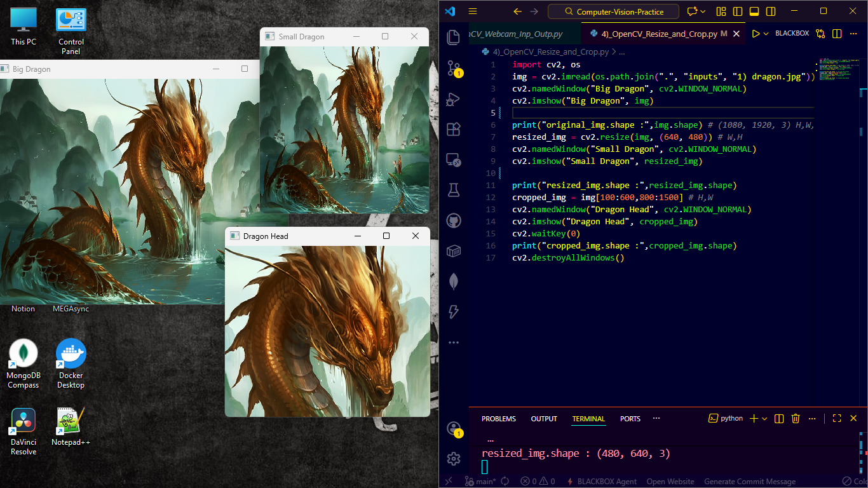Viewport: 868px width, 488px height.
Task: Open the main* git branch selector
Action: 481,482
